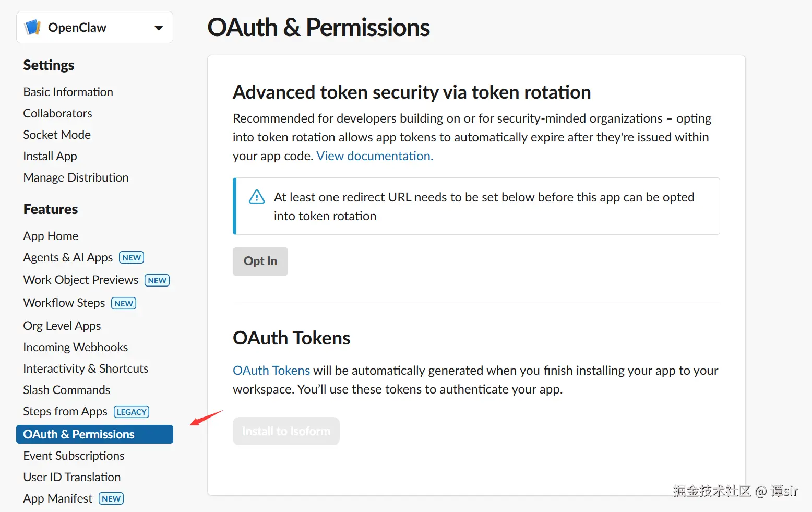Screen dimensions: 812x512
Task: Open the View documentation link
Action: click(x=374, y=156)
